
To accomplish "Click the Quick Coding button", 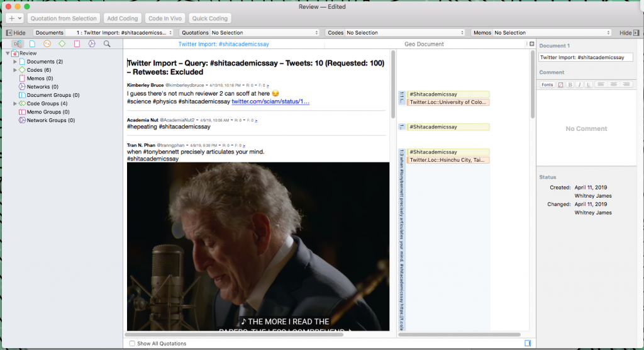I will pyautogui.click(x=210, y=18).
